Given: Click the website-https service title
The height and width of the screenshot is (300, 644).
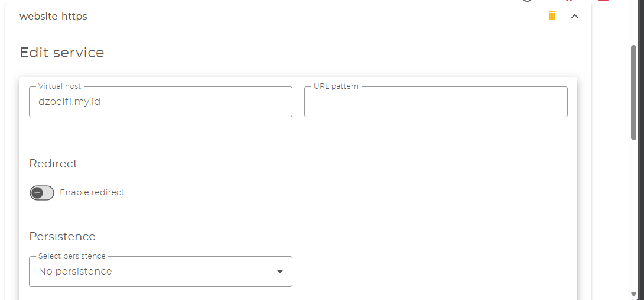Looking at the screenshot, I should (53, 17).
